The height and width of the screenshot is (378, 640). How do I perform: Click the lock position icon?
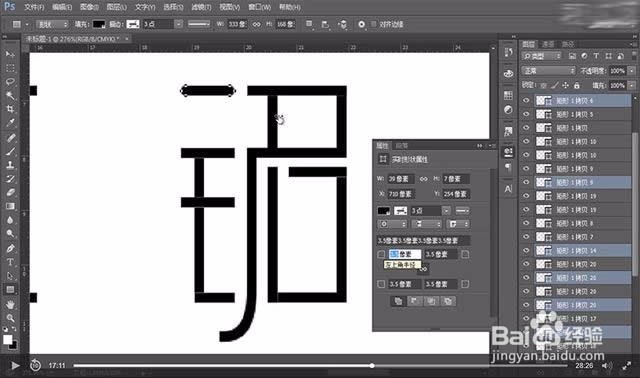click(x=565, y=85)
